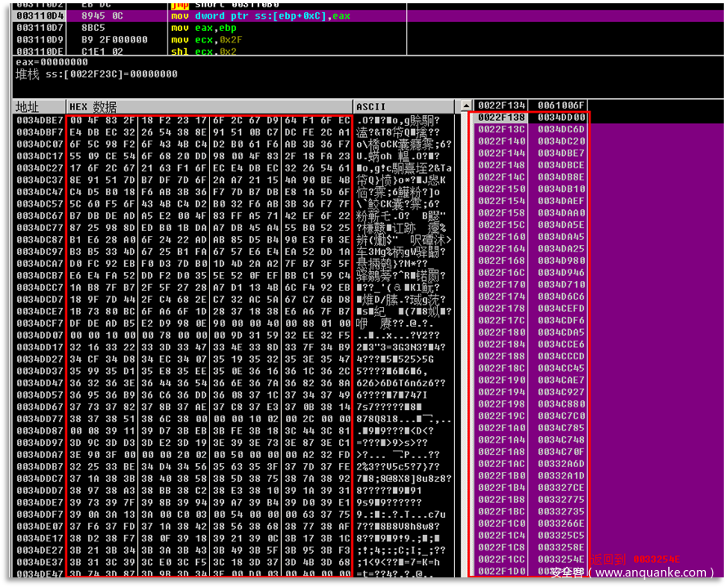Select stack entry 0022F13C with value 0034DC6D

click(x=531, y=129)
